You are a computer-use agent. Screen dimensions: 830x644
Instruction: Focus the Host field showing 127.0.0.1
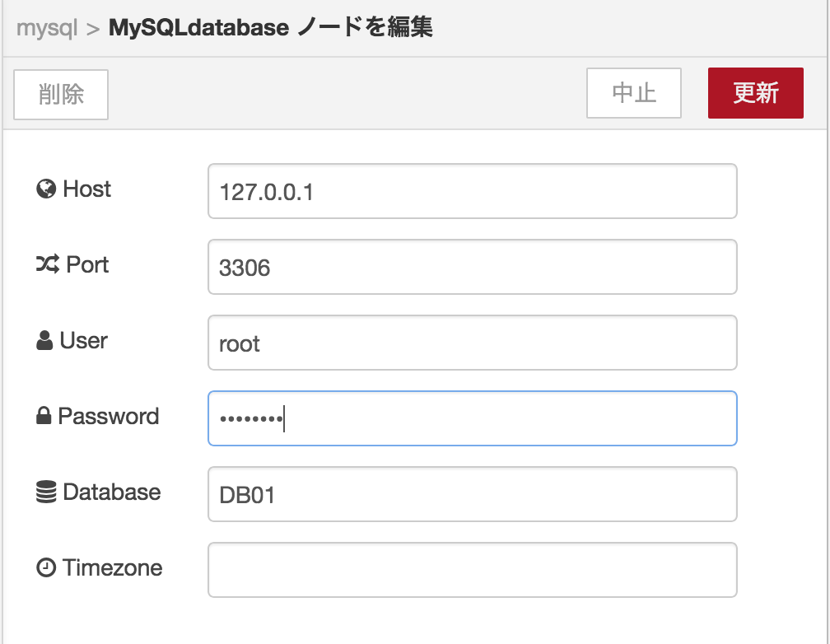(472, 191)
